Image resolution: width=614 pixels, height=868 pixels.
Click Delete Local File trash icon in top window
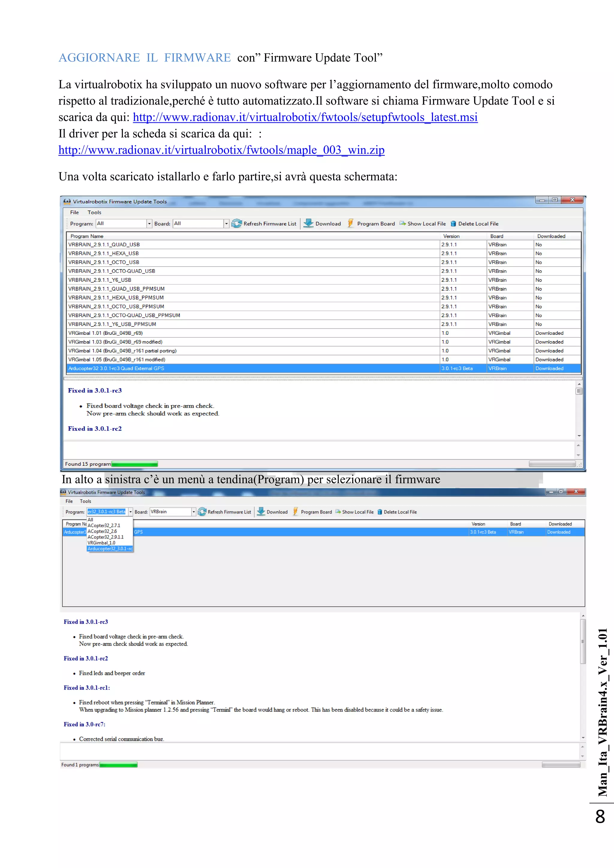point(453,224)
